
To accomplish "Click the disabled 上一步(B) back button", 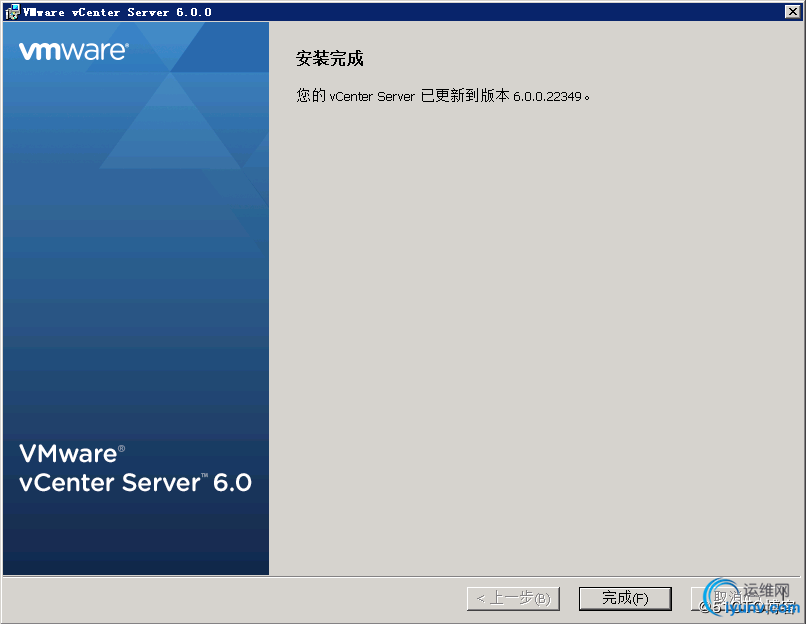I will 513,599.
